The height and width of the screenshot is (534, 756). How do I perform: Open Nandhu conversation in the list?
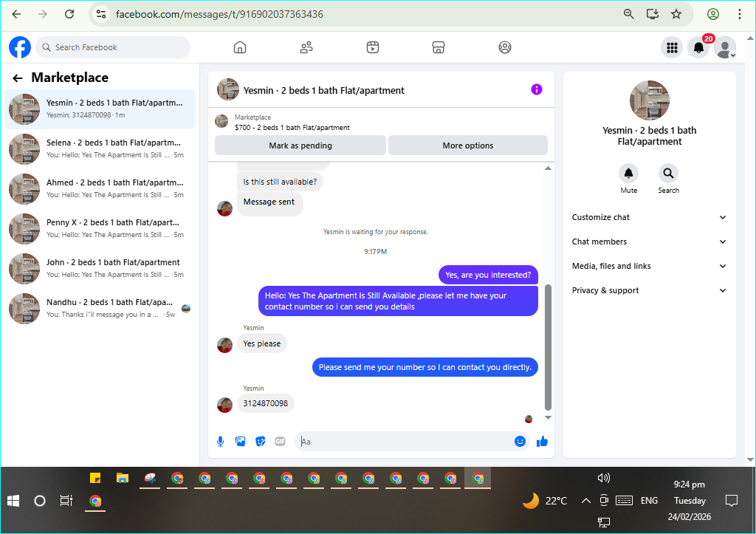coord(100,308)
